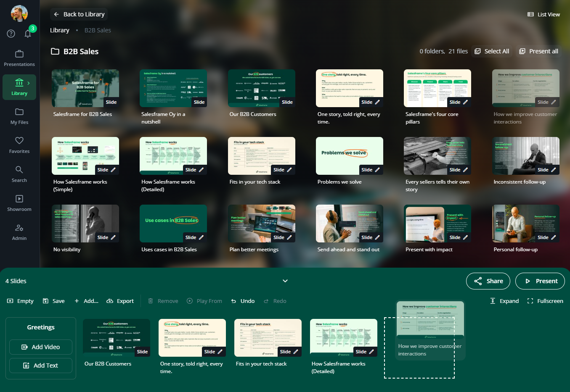The width and height of the screenshot is (570, 392).
Task: Open Our B2B Customers library thumbnail
Action: (x=262, y=88)
